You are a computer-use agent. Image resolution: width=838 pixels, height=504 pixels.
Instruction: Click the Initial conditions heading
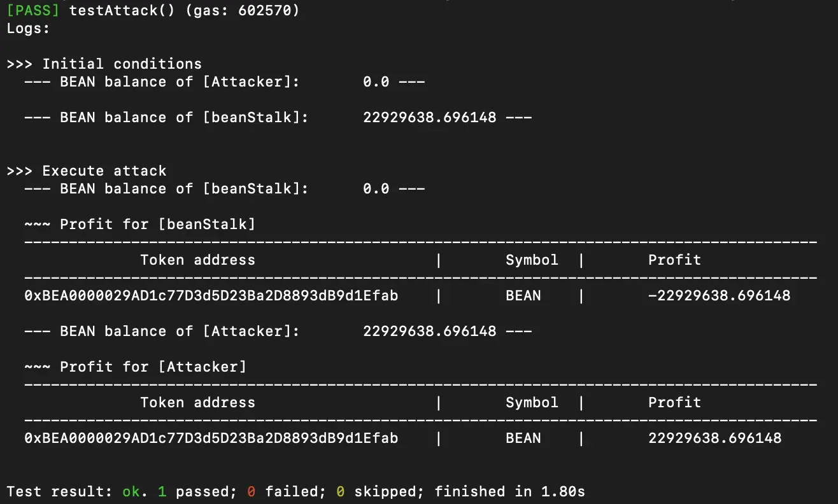122,64
